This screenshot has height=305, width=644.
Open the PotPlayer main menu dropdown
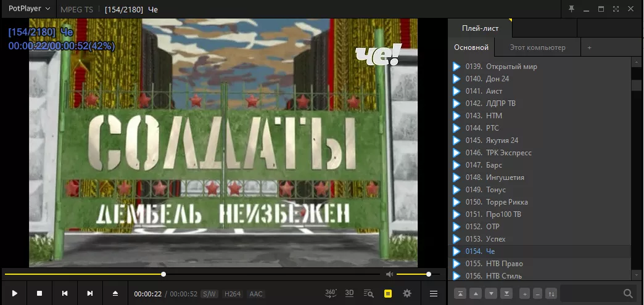pyautogui.click(x=29, y=9)
